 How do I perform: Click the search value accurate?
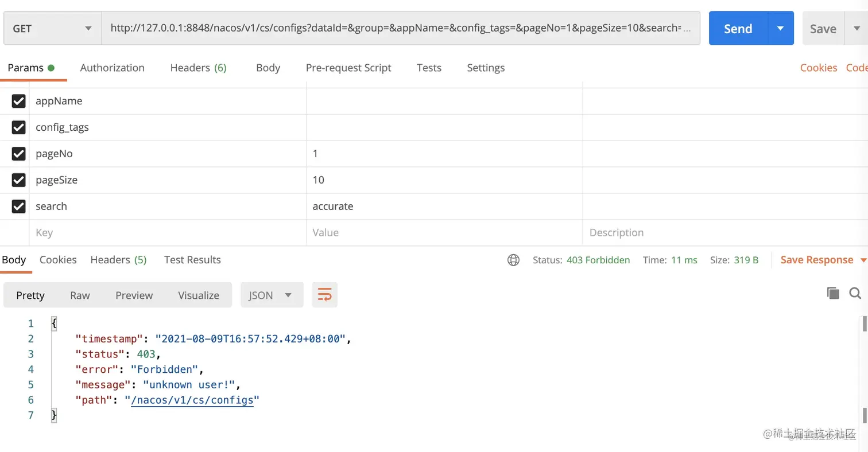pyautogui.click(x=444, y=206)
